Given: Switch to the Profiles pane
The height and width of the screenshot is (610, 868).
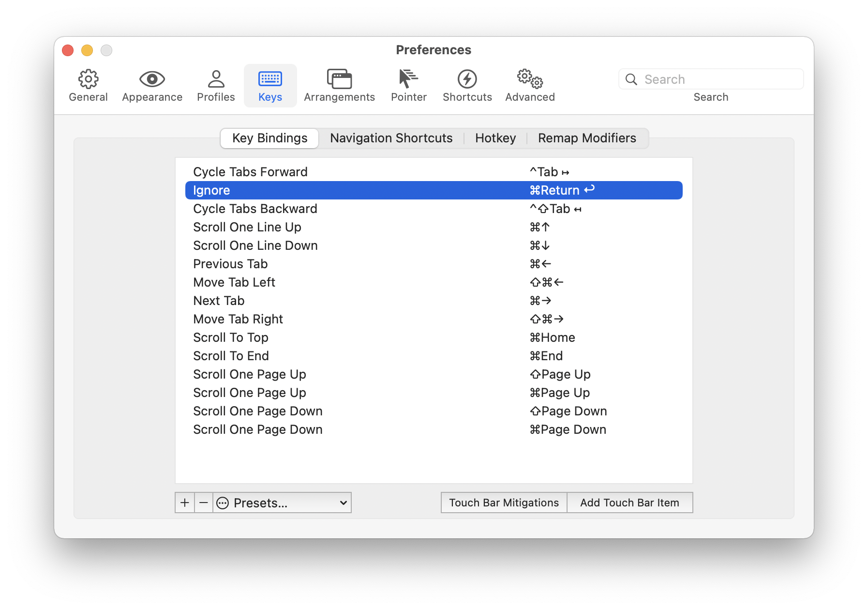Looking at the screenshot, I should coord(216,86).
